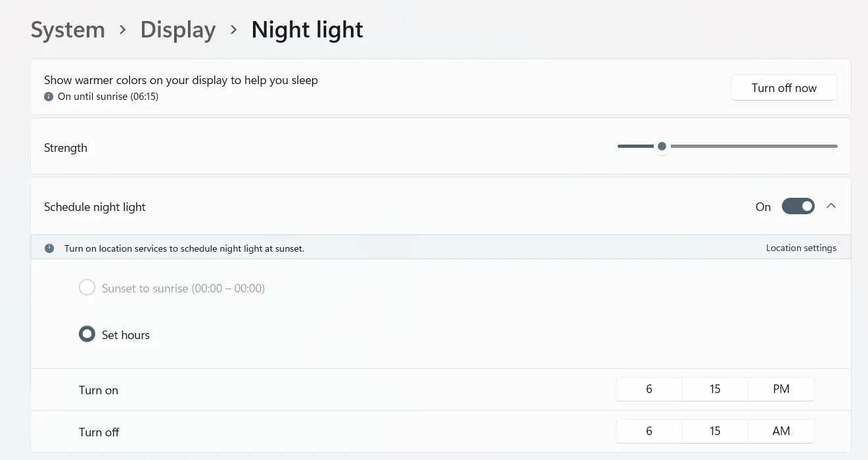Click the breadcrumb chevron between Display and Night light

234,30
